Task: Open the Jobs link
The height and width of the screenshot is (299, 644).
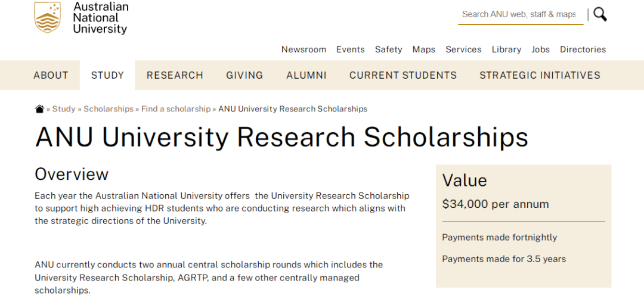Action: click(x=540, y=49)
